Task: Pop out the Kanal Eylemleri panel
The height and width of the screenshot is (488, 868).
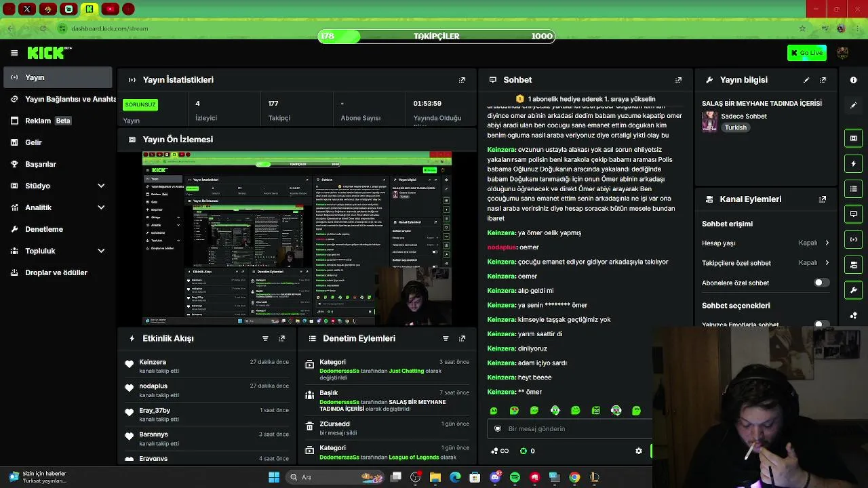Action: 823,199
